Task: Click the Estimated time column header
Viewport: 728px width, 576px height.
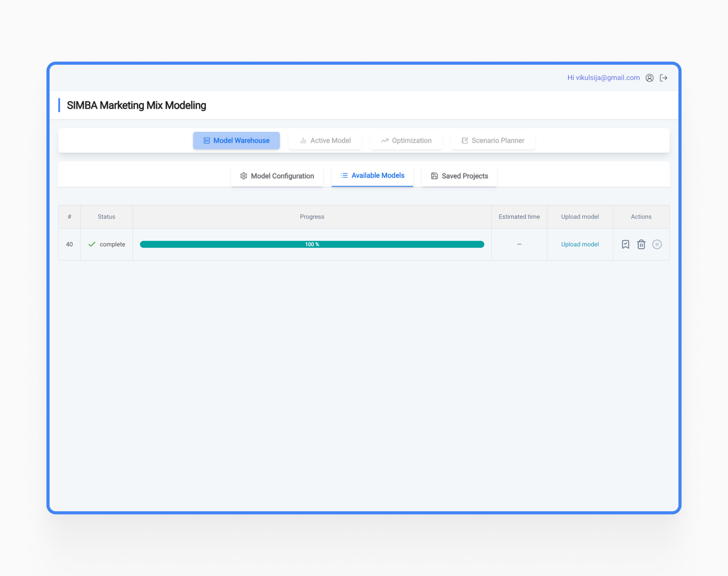Action: pos(519,217)
